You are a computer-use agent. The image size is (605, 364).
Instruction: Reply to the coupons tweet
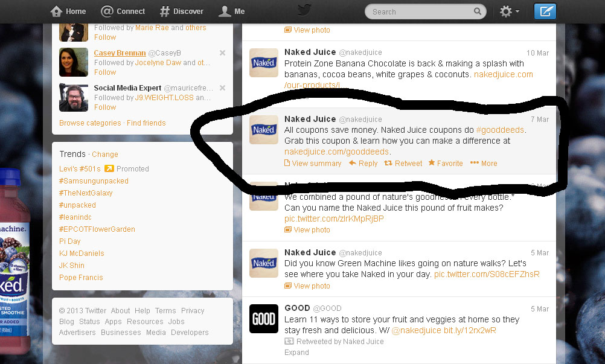click(x=363, y=164)
